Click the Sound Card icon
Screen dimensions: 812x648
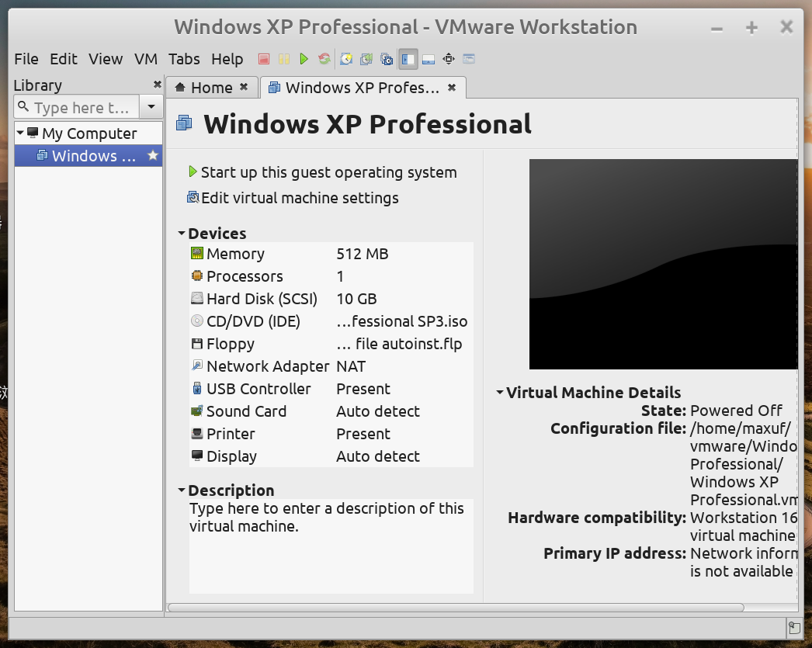pyautogui.click(x=196, y=411)
